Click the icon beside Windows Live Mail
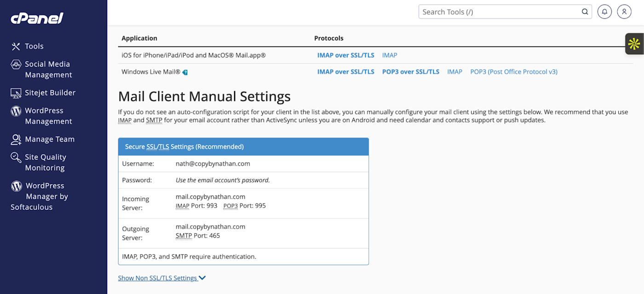 pos(185,72)
